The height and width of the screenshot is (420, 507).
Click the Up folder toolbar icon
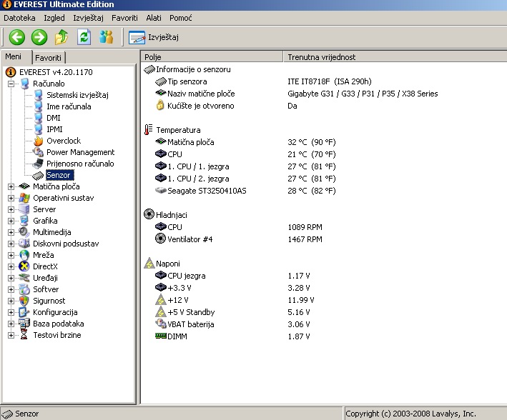[62, 37]
